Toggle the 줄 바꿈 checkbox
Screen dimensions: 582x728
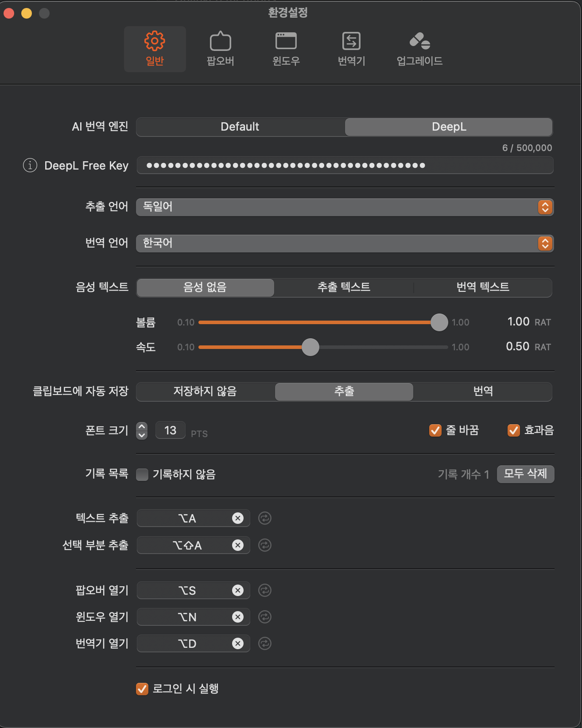click(435, 430)
